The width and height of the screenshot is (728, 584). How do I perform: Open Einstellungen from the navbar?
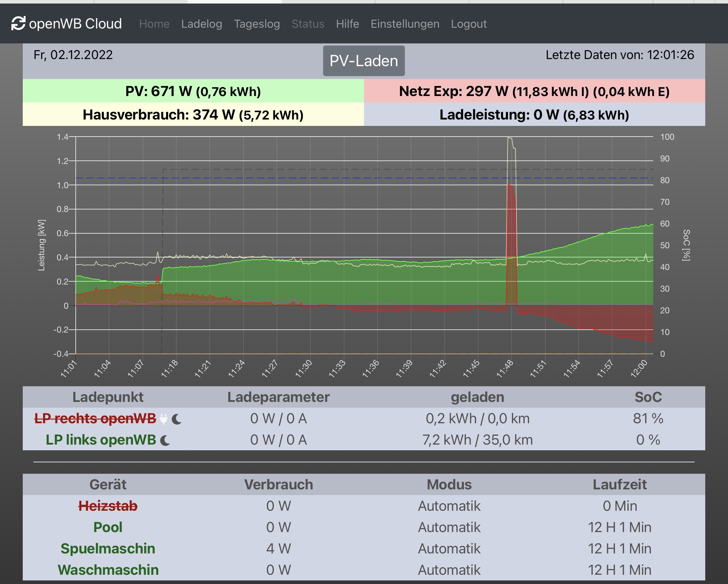(405, 24)
